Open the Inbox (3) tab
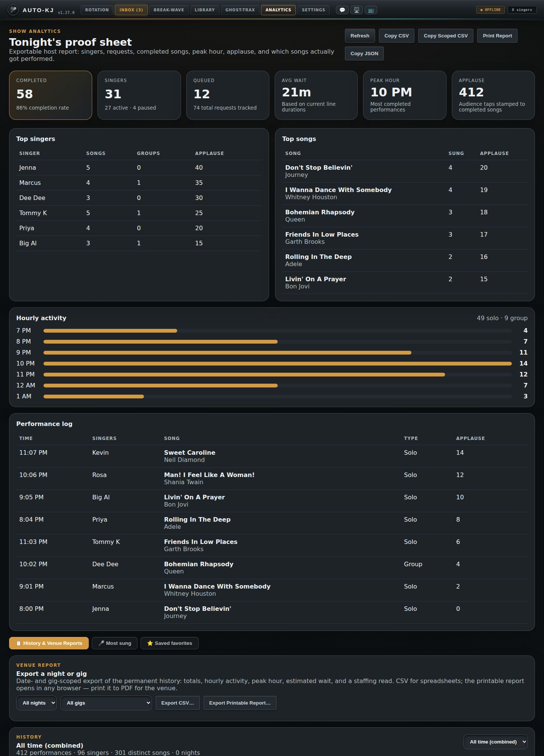 [131, 10]
